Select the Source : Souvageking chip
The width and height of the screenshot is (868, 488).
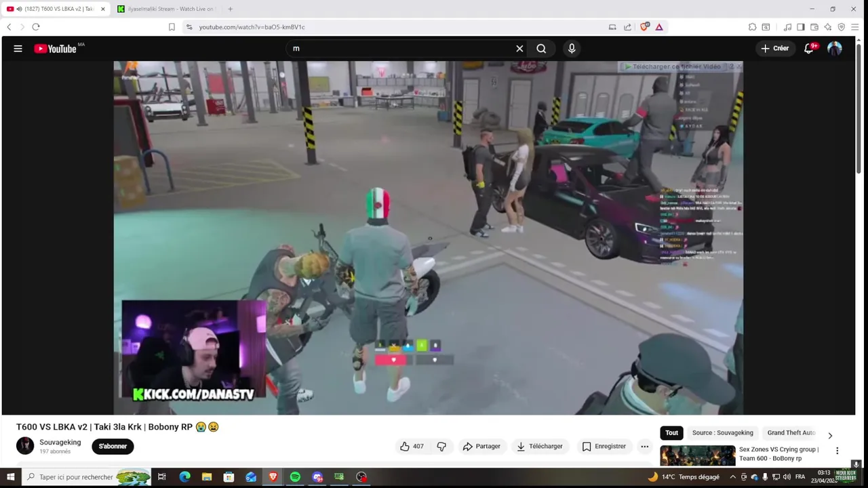[722, 432]
